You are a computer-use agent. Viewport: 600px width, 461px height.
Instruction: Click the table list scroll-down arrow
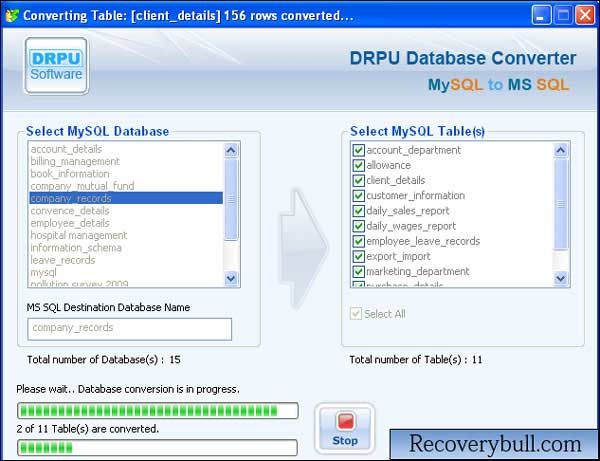coord(561,278)
